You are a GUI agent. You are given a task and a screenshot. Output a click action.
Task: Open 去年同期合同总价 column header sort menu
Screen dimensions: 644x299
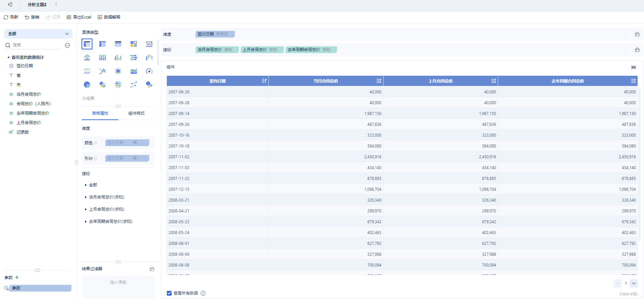tap(633, 81)
